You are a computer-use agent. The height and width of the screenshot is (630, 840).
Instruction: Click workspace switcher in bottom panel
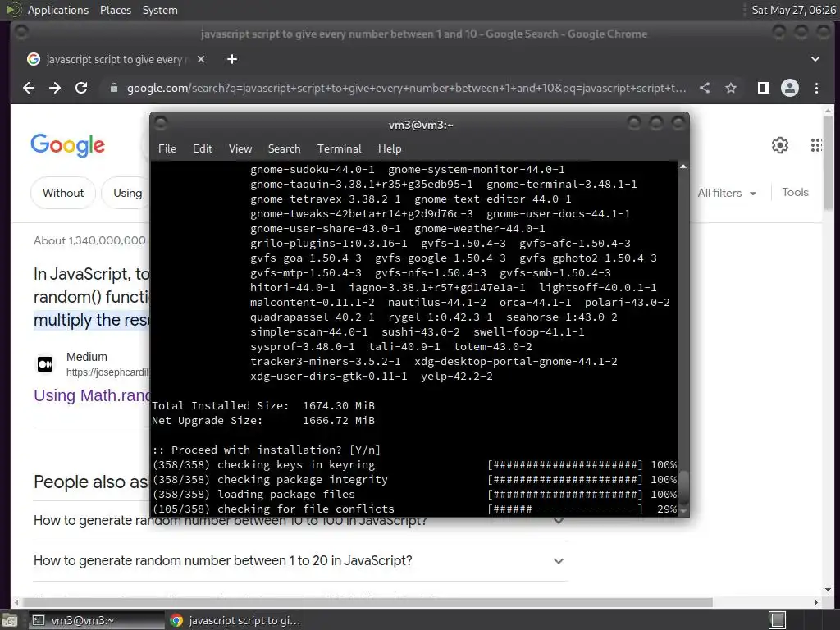(x=778, y=620)
